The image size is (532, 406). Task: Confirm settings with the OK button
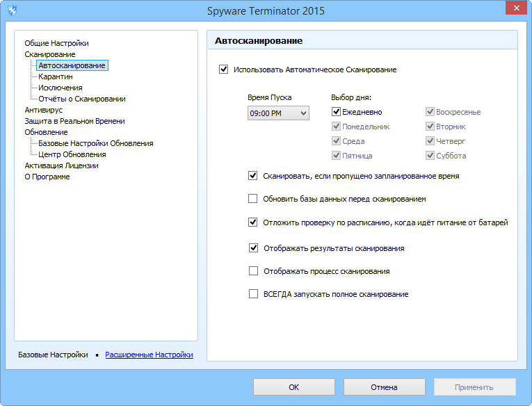(x=294, y=387)
